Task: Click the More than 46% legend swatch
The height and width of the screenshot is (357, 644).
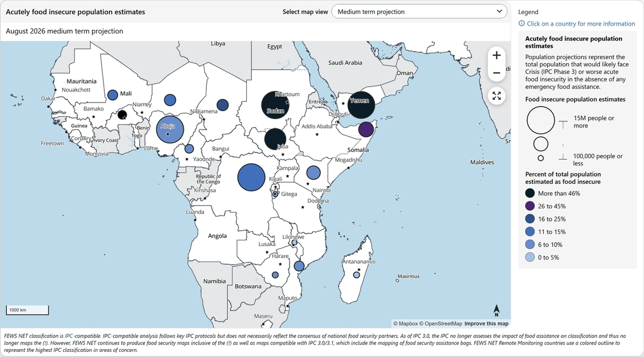Action: tap(530, 194)
